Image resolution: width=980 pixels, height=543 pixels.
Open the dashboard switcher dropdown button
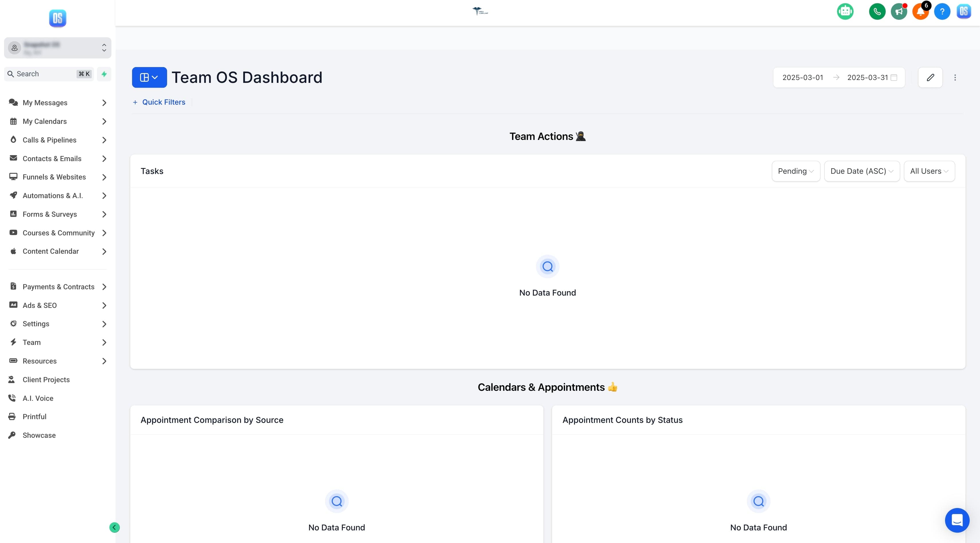[x=149, y=77]
